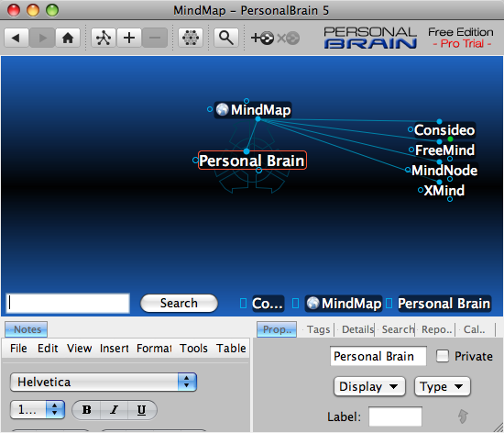Click the add pin icon
504x433 pixels.
pyautogui.click(x=263, y=38)
